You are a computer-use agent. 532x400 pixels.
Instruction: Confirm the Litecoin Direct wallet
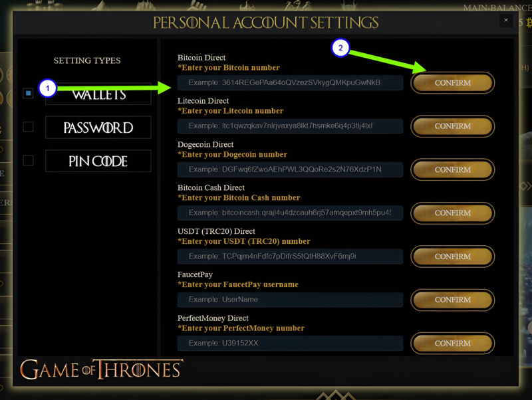(453, 126)
